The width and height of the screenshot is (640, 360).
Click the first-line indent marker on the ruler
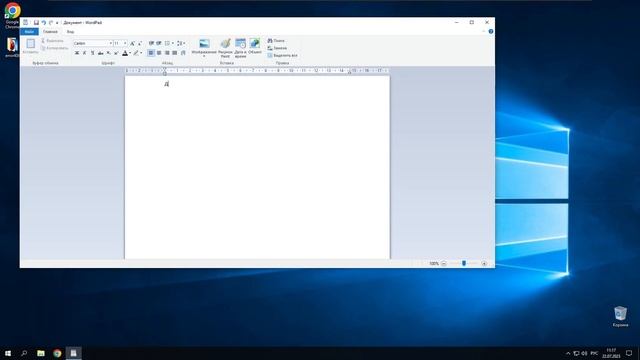[164, 69]
